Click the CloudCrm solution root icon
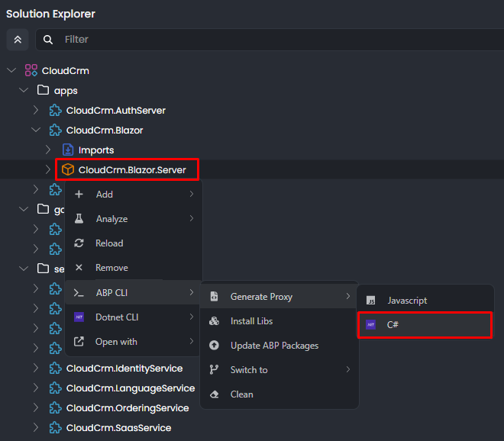This screenshot has width=504, height=441. [x=31, y=71]
